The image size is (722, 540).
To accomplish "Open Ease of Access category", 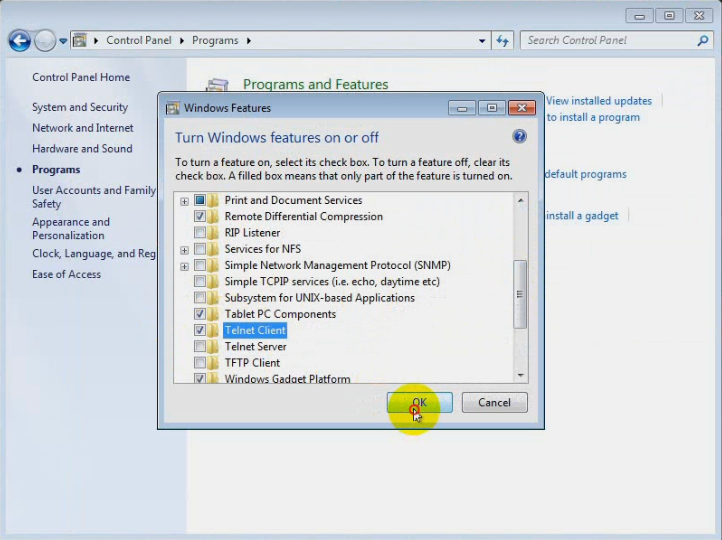I will coord(66,274).
